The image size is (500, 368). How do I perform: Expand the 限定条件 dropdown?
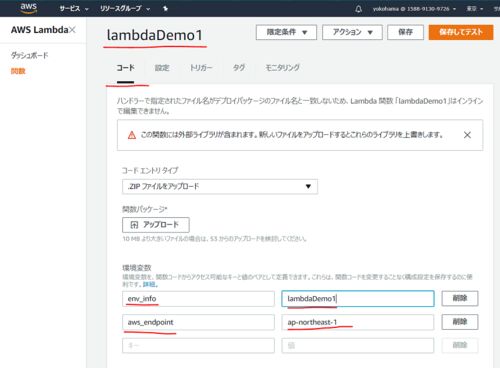click(286, 32)
